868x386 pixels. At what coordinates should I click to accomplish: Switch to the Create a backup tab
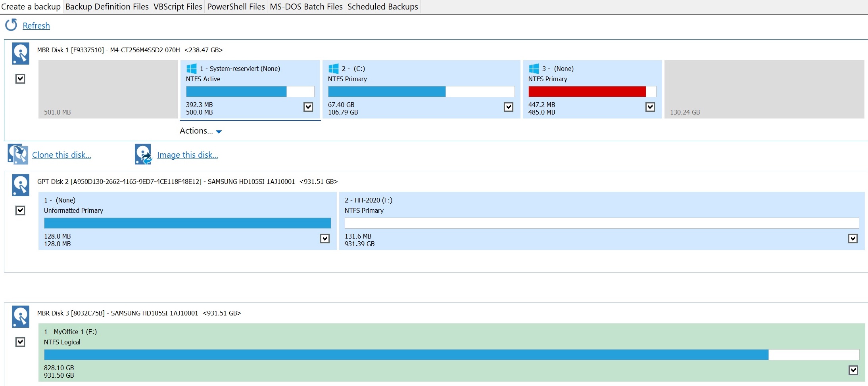pyautogui.click(x=31, y=7)
